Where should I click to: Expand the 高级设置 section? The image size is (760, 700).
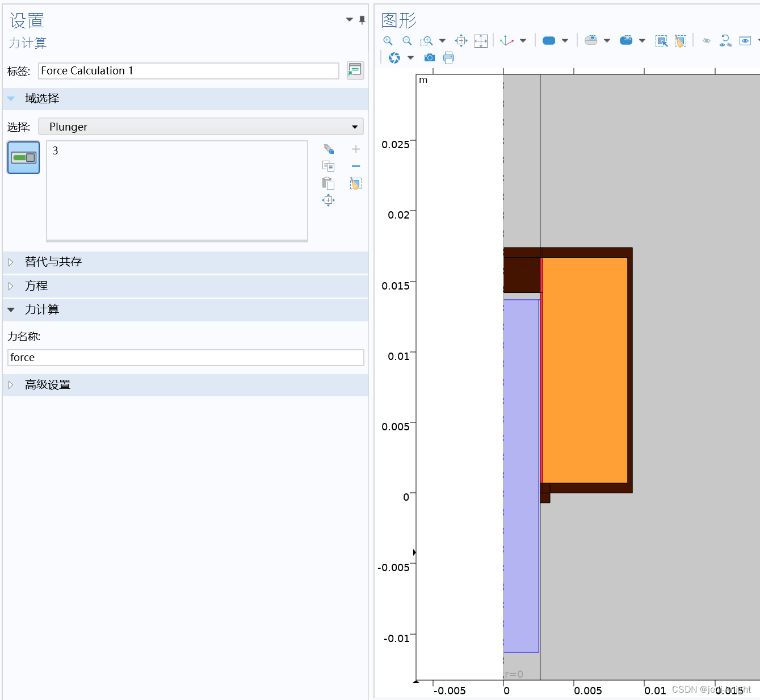[x=186, y=385]
